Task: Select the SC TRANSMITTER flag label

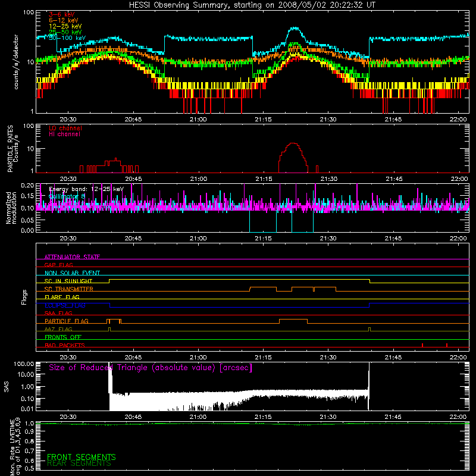Action: point(69,289)
